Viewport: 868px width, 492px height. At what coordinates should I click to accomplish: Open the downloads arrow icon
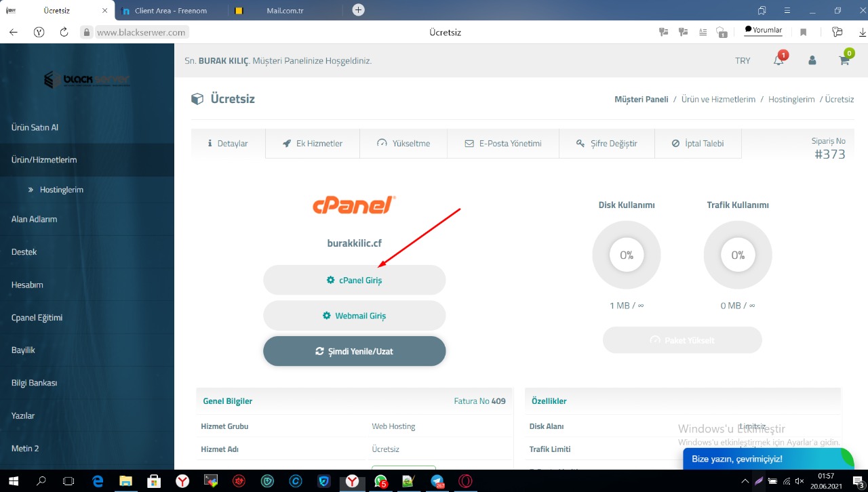point(863,32)
